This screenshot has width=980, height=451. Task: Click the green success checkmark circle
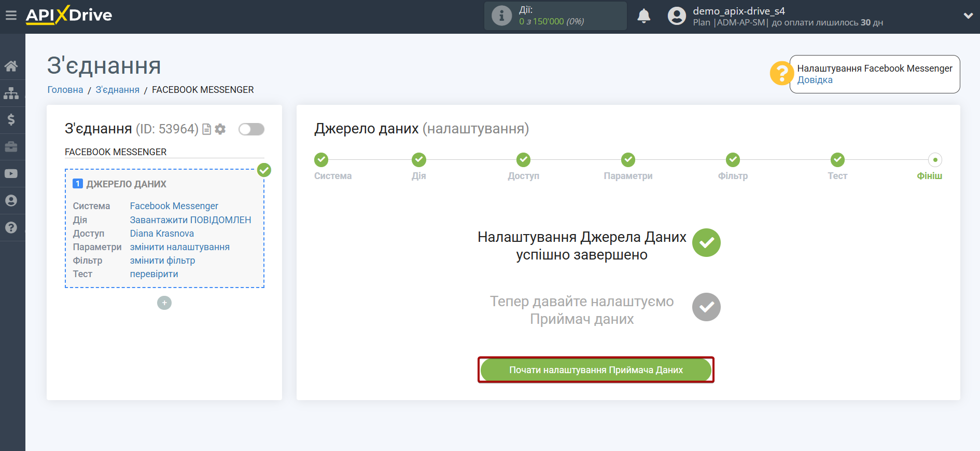pyautogui.click(x=706, y=243)
